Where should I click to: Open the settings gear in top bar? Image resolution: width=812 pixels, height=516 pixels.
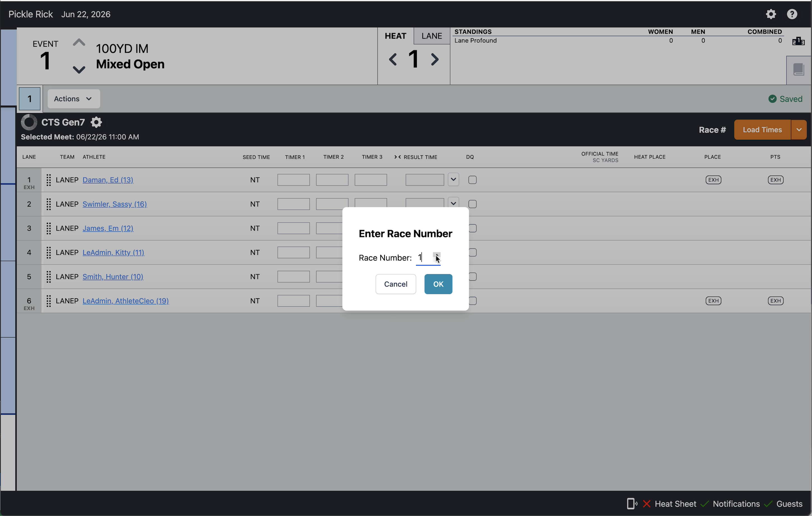click(771, 14)
